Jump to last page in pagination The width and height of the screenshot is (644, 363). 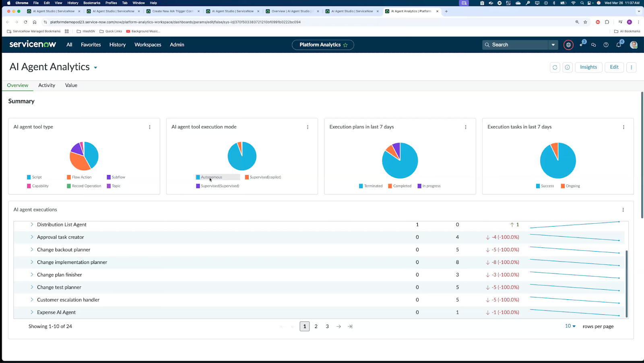[x=350, y=326]
